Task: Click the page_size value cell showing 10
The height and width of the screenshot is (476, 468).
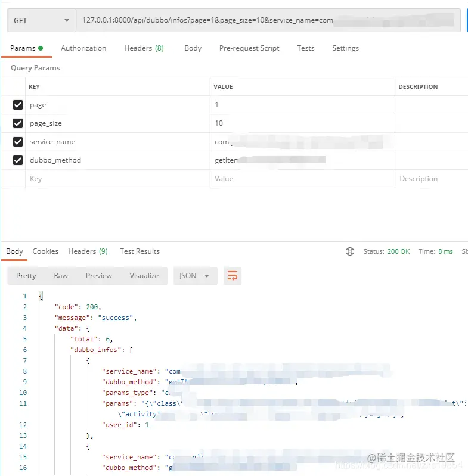Action: pos(302,123)
